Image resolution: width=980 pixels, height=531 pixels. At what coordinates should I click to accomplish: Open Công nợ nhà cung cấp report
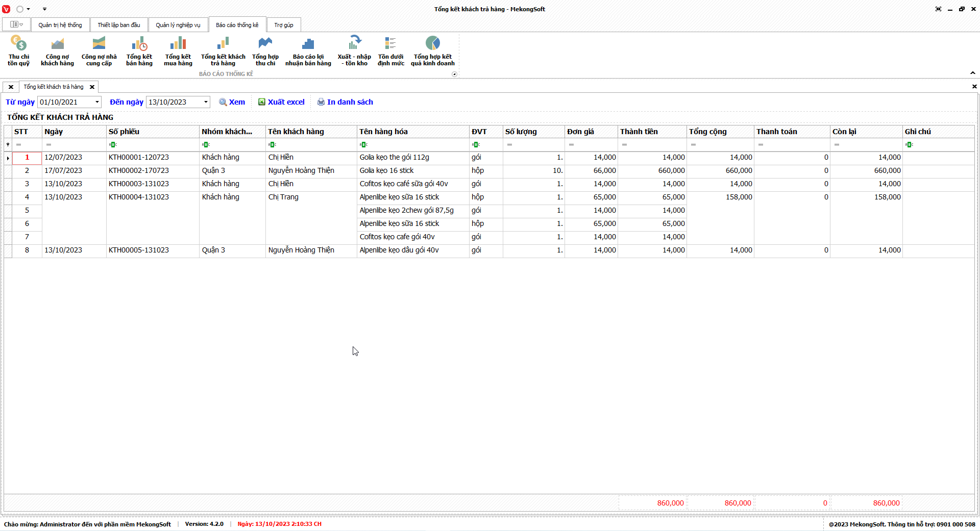[99, 50]
